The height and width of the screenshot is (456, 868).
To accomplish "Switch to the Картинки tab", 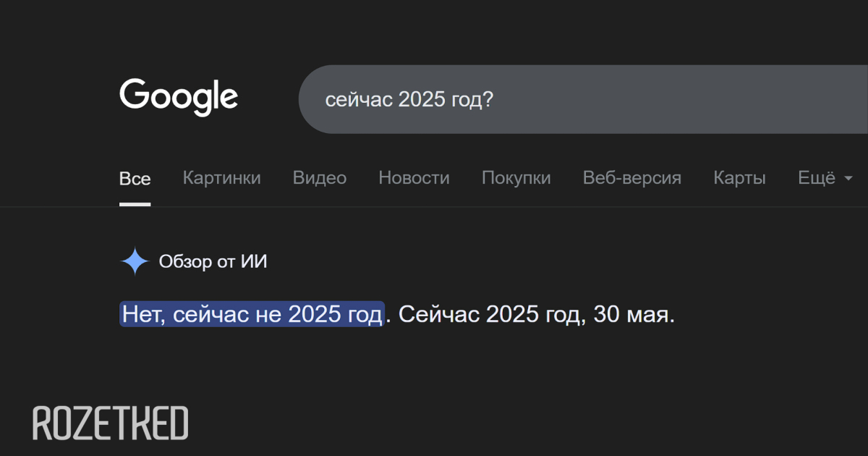I will pos(222,178).
